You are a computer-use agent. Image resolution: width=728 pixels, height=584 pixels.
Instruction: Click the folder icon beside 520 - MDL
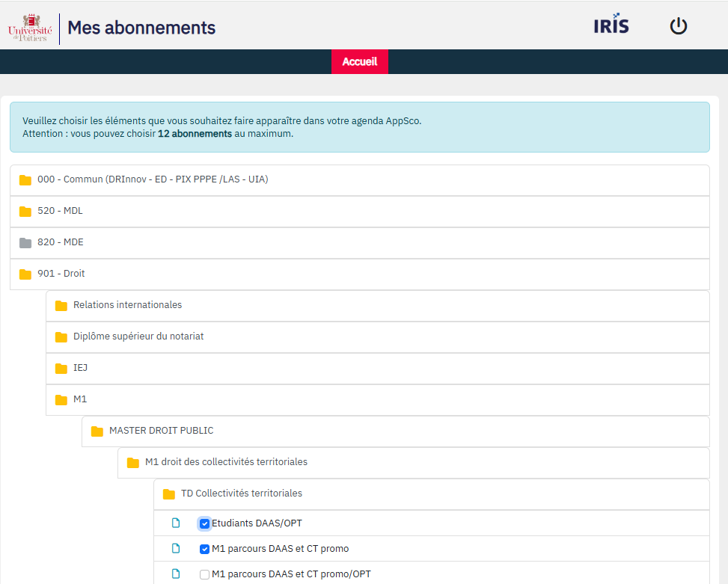pos(25,211)
